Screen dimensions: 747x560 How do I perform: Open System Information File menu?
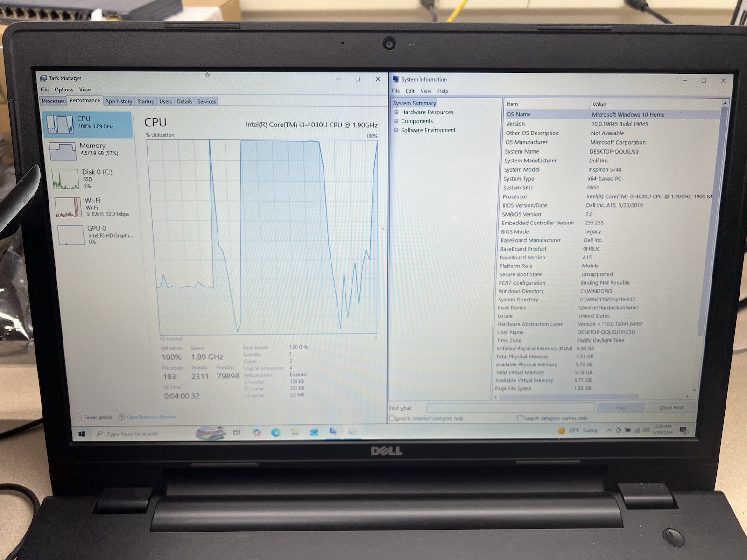pos(396,91)
